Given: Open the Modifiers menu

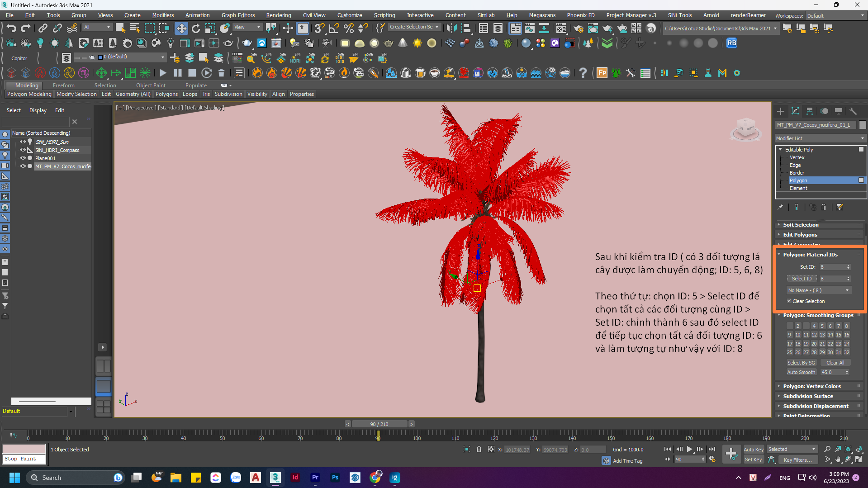Looking at the screenshot, I should [x=163, y=15].
